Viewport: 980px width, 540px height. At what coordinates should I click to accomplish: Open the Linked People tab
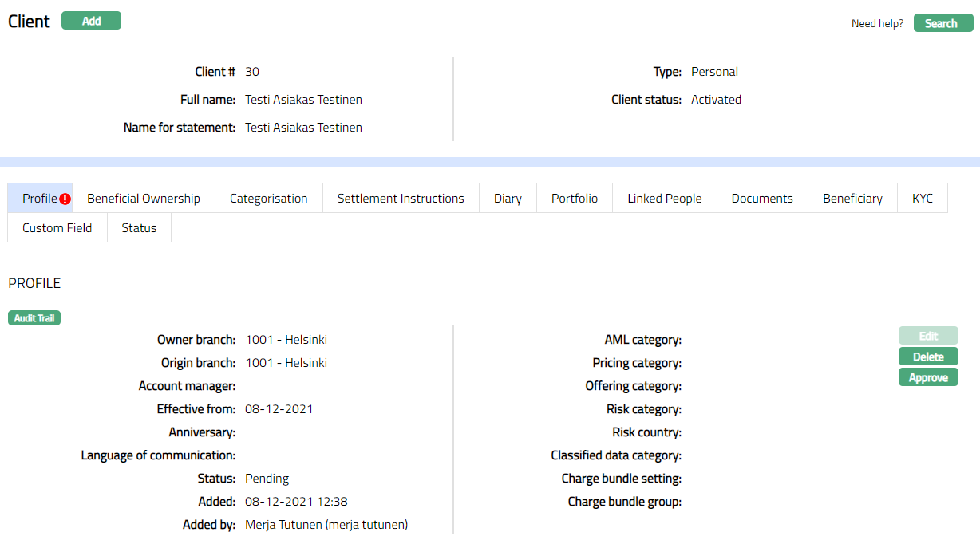pos(665,199)
